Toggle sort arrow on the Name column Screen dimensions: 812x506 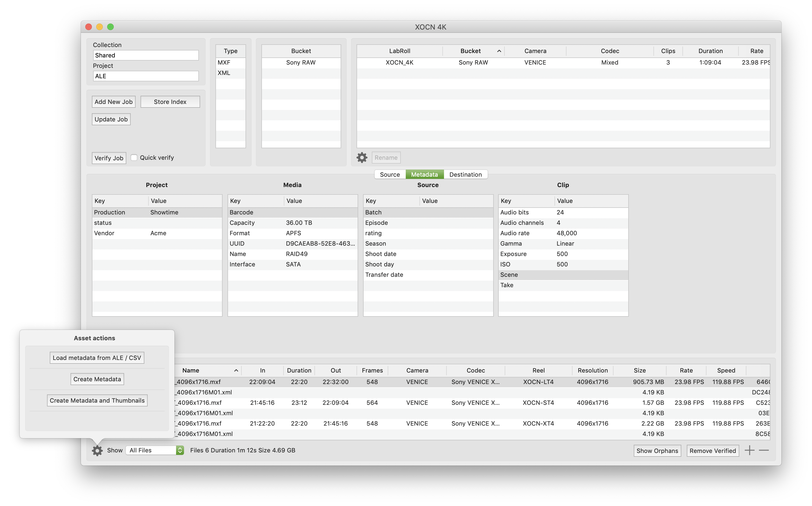click(x=236, y=370)
